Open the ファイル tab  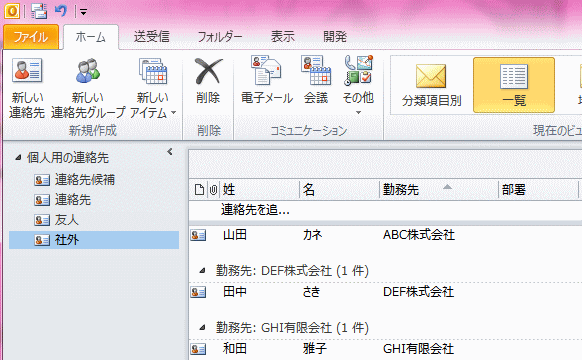tap(31, 37)
